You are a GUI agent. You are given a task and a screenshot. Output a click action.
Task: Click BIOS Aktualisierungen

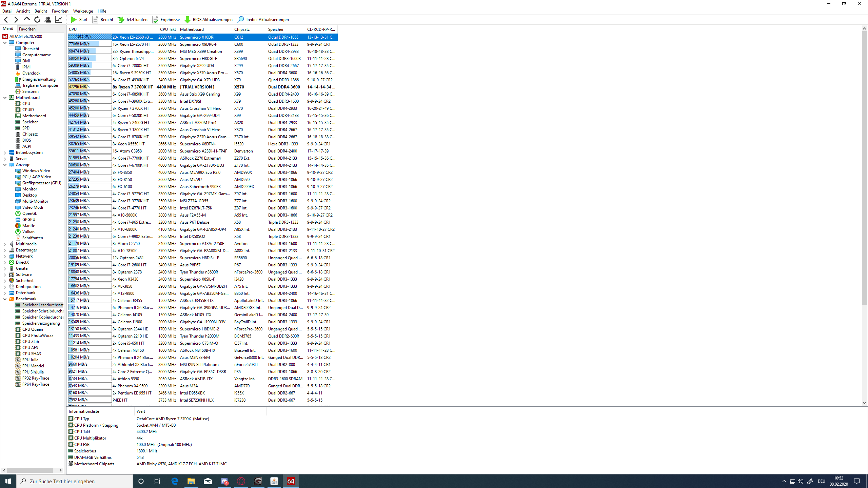tap(208, 20)
